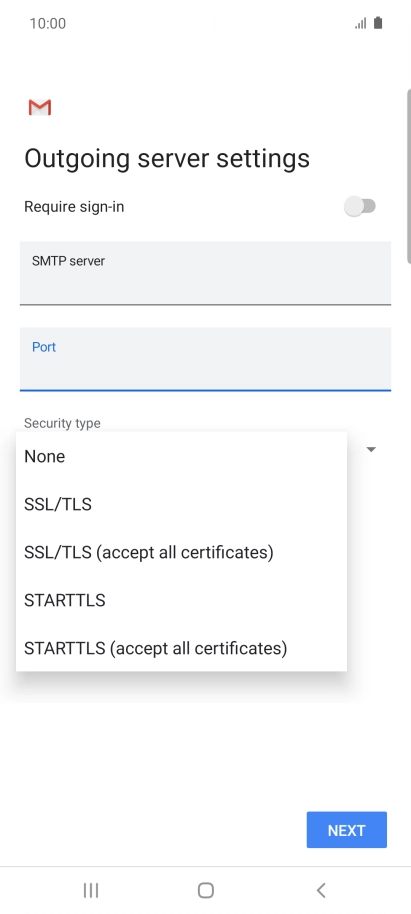The image size is (411, 914).
Task: Focus the SMTP server field
Action: click(x=205, y=273)
